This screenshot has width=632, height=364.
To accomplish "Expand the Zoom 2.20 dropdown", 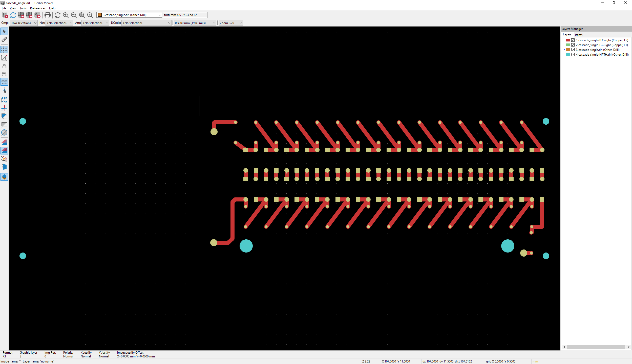I will (230, 23).
